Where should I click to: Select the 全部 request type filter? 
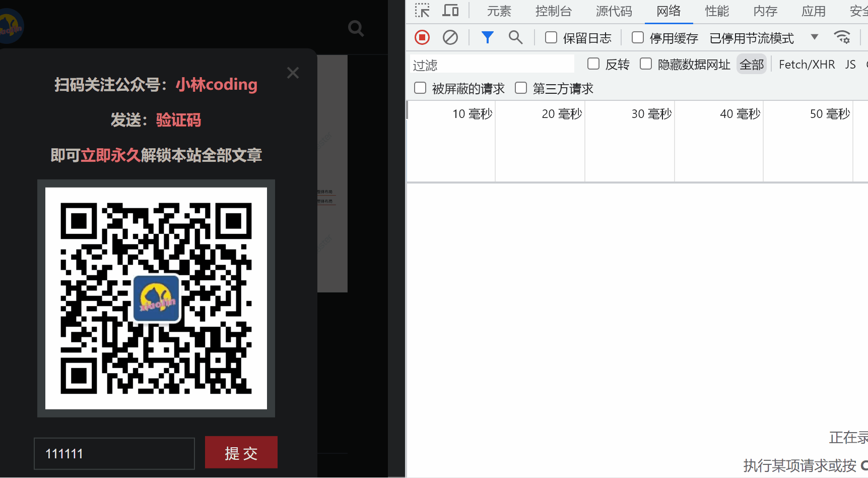(752, 65)
